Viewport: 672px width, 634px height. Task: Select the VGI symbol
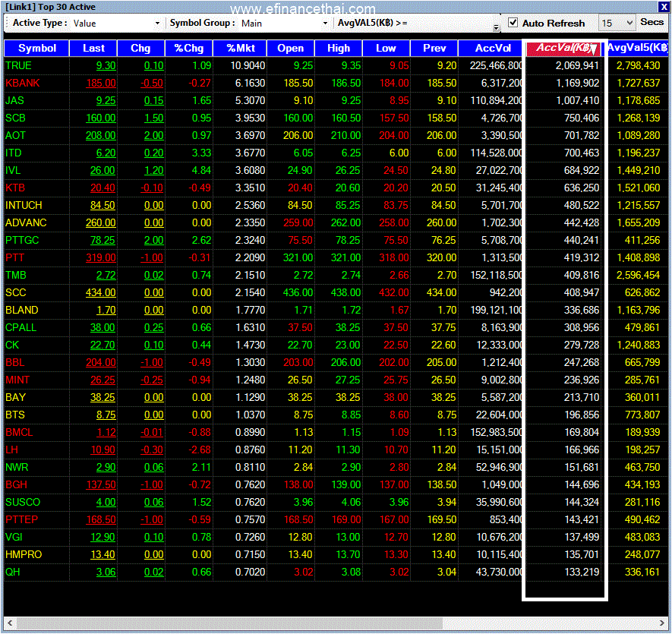14,537
